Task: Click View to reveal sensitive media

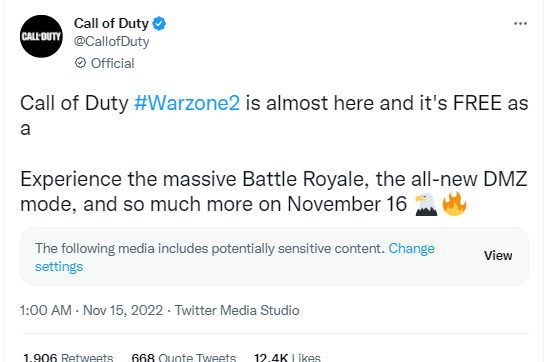Action: coord(498,256)
